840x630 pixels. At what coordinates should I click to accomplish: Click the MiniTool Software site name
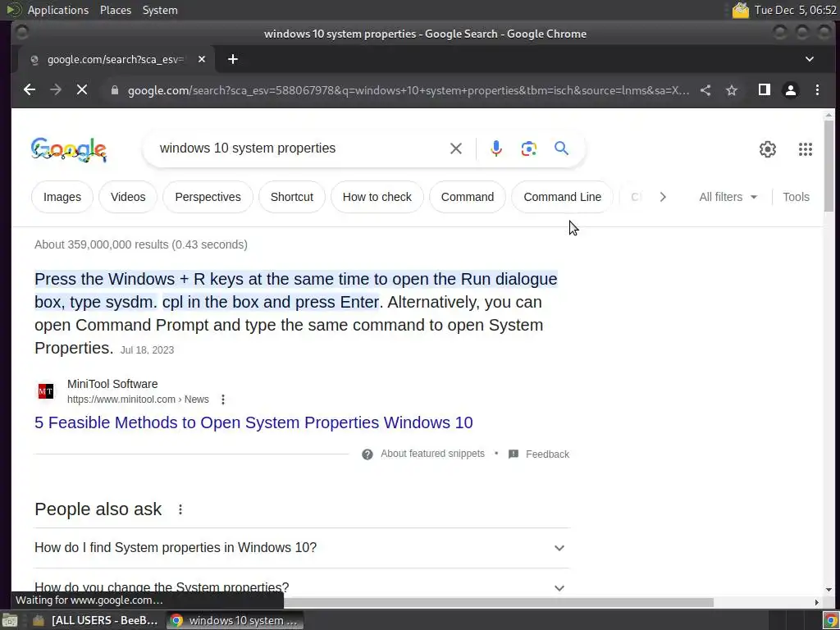click(112, 384)
